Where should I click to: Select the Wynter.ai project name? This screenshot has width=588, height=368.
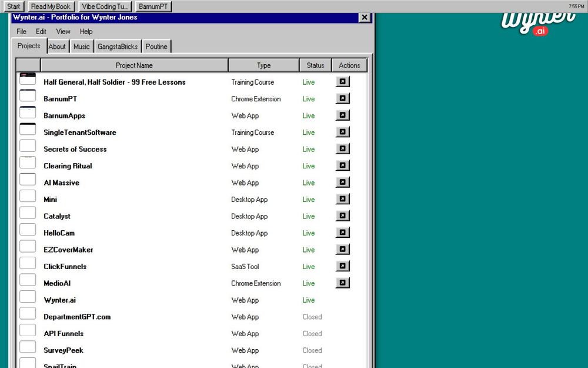tap(59, 300)
